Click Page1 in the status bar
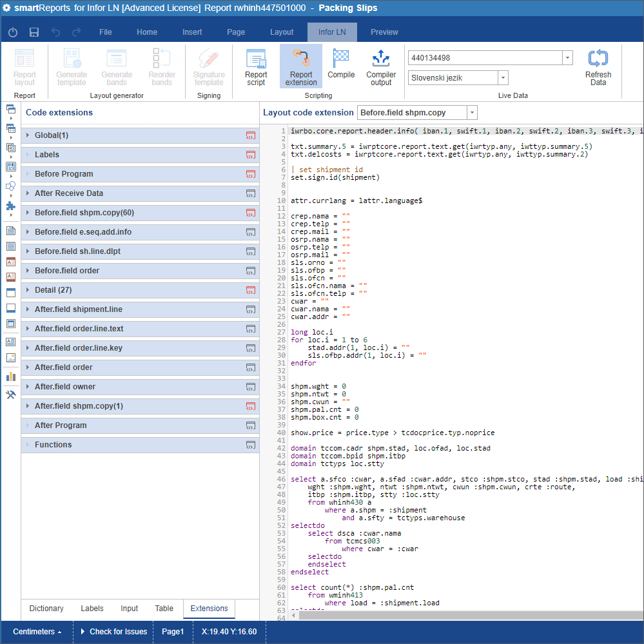 point(173,631)
